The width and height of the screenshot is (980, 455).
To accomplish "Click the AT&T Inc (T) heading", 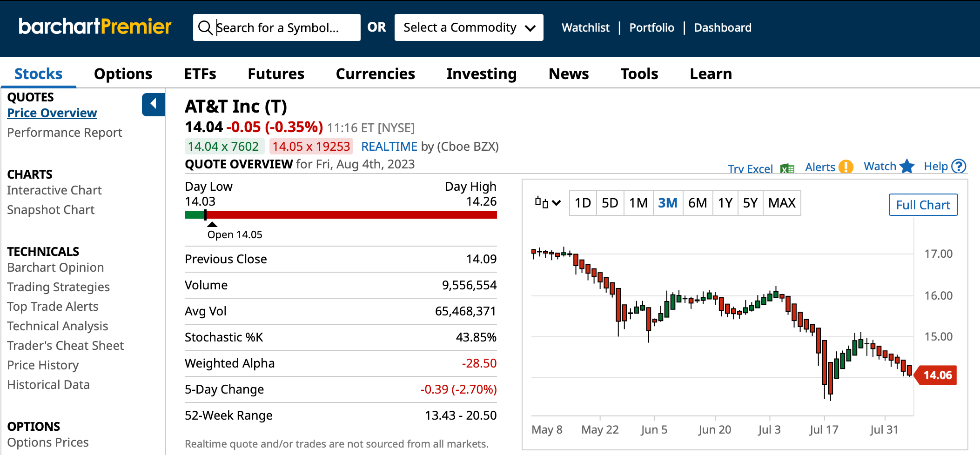I will coord(236,107).
